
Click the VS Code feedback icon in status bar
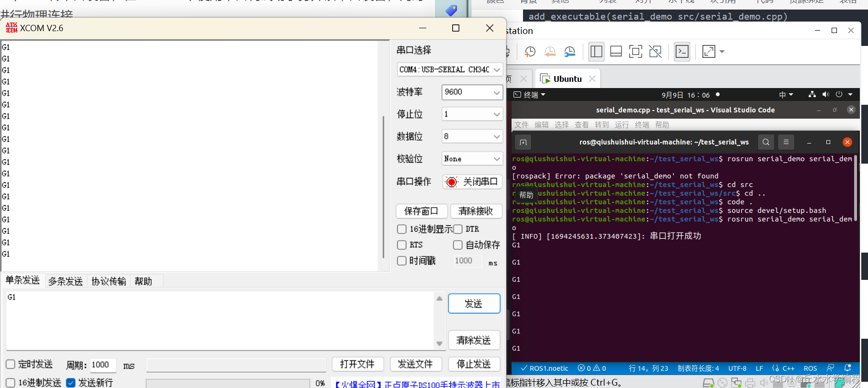click(830, 368)
